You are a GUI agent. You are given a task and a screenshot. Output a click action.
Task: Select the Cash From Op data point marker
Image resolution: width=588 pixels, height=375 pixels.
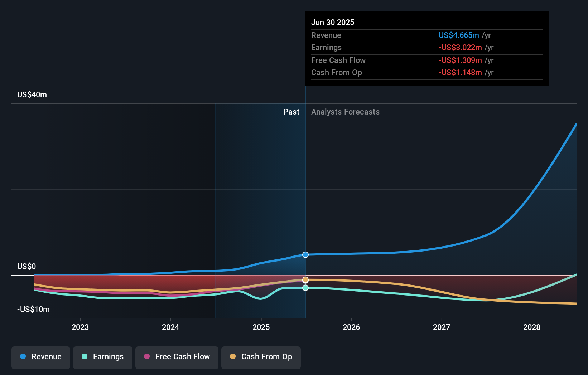(x=305, y=280)
